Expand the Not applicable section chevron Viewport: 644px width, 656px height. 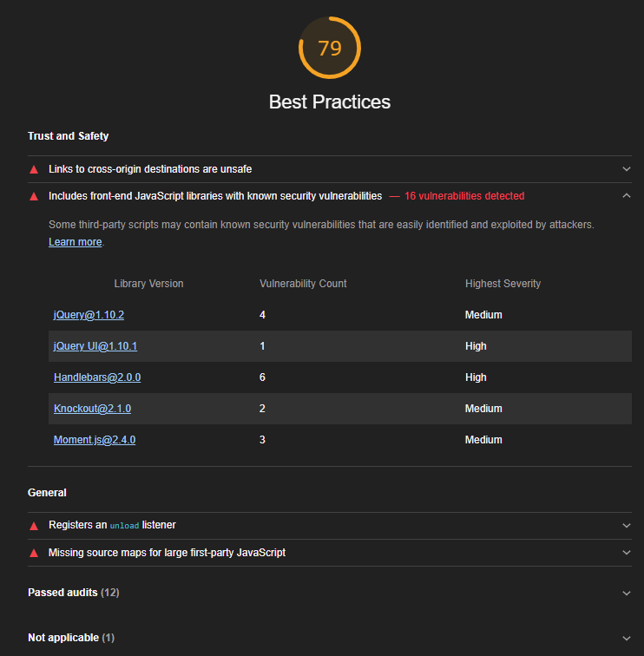pyautogui.click(x=626, y=638)
